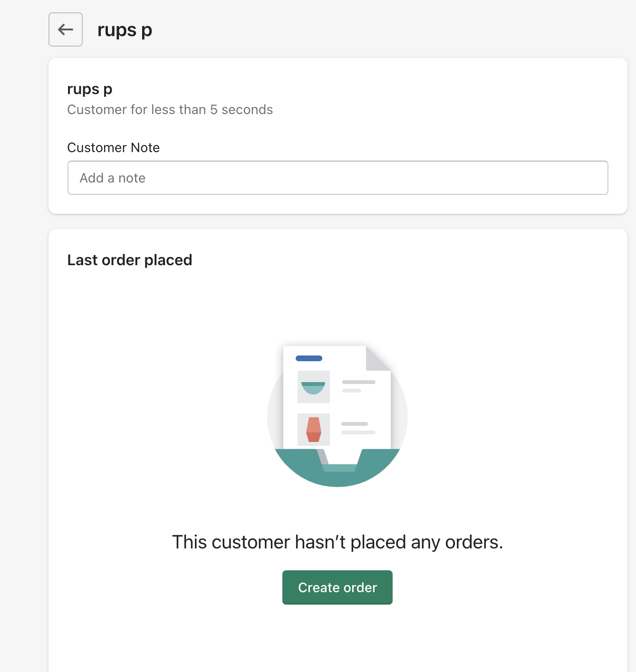This screenshot has width=636, height=672.
Task: Click the "This customer hasn't placed any orders." message
Action: point(337,542)
